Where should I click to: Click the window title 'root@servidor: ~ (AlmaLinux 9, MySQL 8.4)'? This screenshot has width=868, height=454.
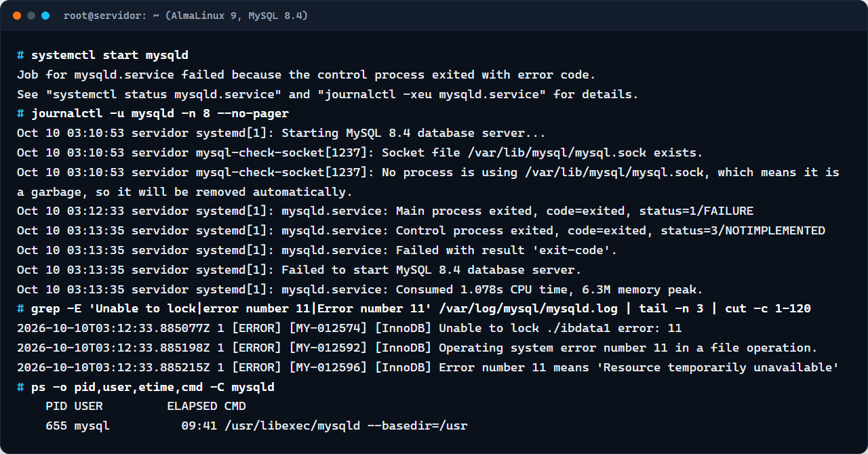[186, 16]
